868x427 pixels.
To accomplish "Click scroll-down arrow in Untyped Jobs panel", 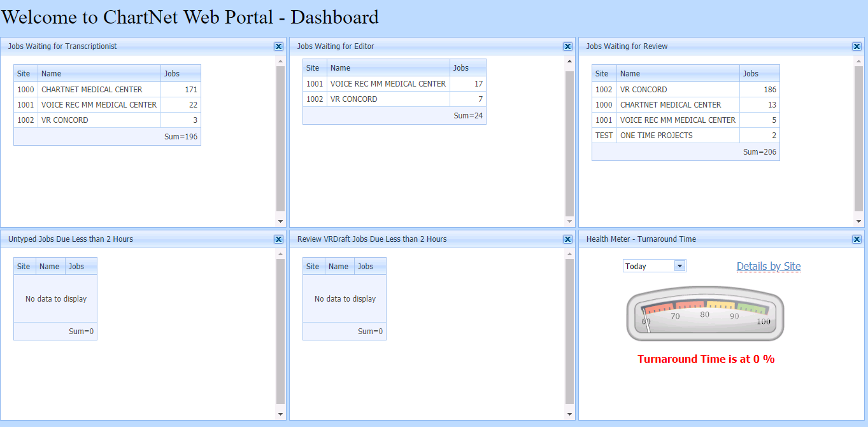I will (280, 414).
